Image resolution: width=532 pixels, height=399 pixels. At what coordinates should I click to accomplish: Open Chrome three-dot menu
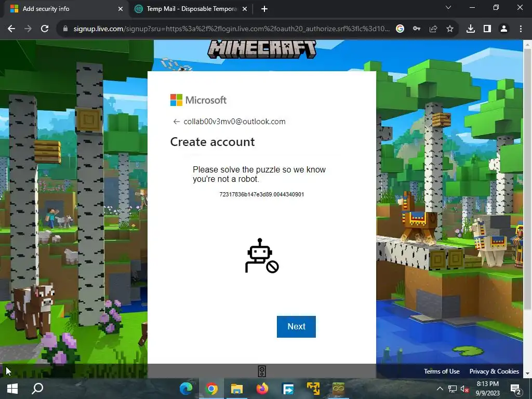[521, 29]
